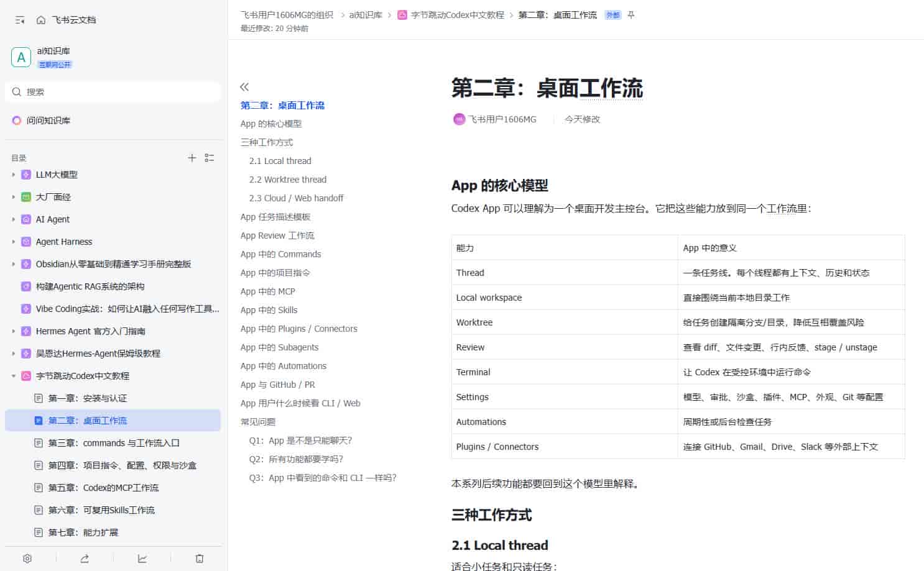Select the 大厂面经 sheet icon
Viewport: 924px width, 571px height.
pyautogui.click(x=26, y=197)
